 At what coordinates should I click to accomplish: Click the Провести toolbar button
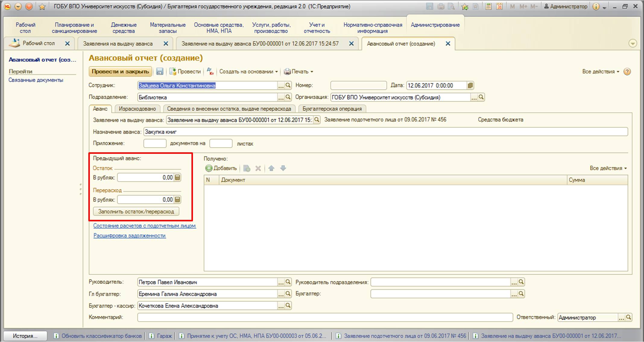coord(185,71)
